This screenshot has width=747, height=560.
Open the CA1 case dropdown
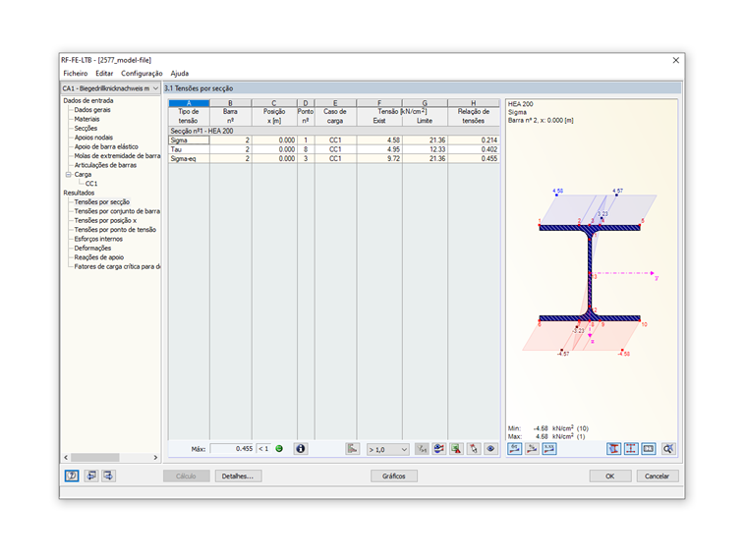(x=110, y=88)
